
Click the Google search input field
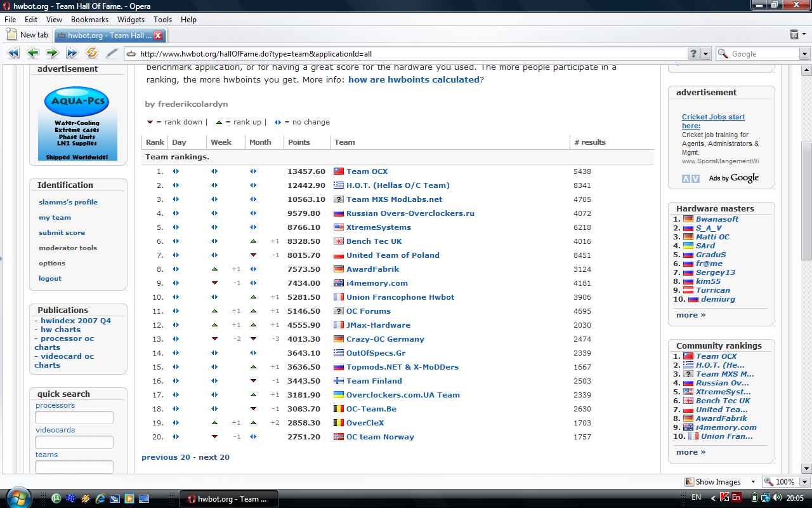coord(764,54)
